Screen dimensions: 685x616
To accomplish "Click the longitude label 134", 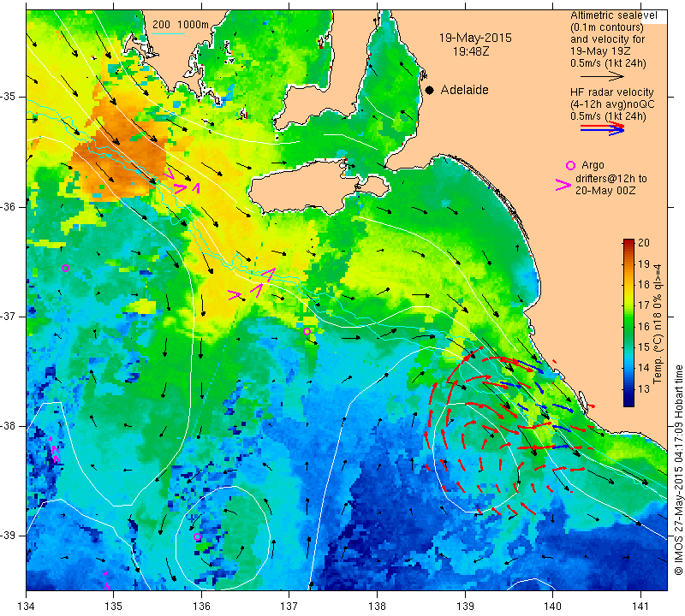I will coord(27,607).
